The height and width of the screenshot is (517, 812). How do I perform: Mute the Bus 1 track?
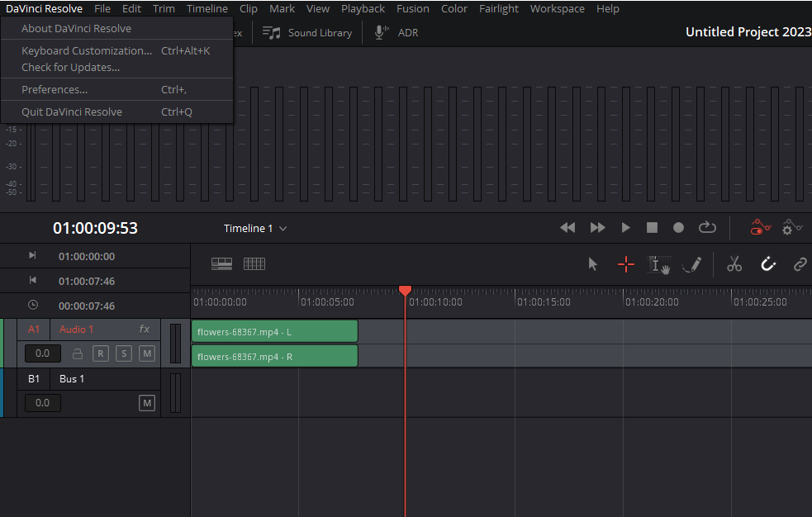coord(147,403)
